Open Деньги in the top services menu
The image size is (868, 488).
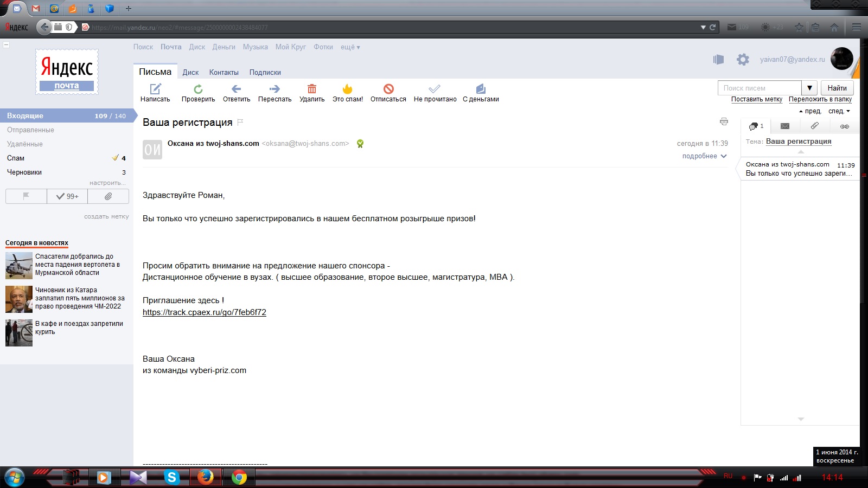(x=224, y=47)
